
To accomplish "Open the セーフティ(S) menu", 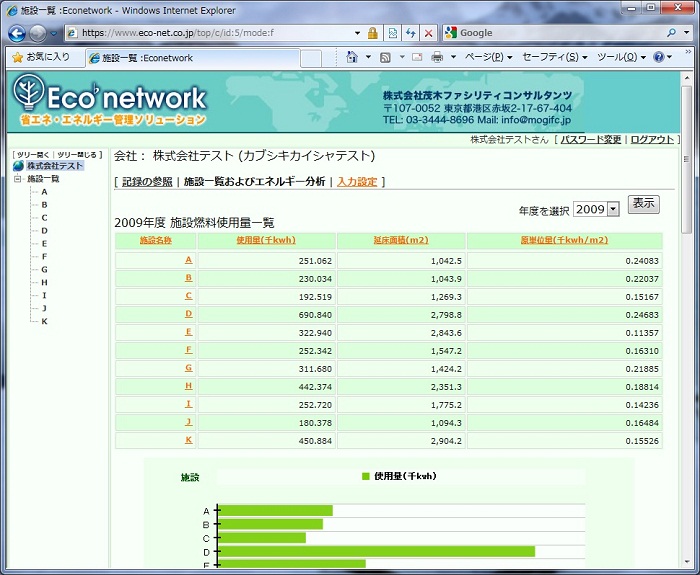I will click(554, 57).
